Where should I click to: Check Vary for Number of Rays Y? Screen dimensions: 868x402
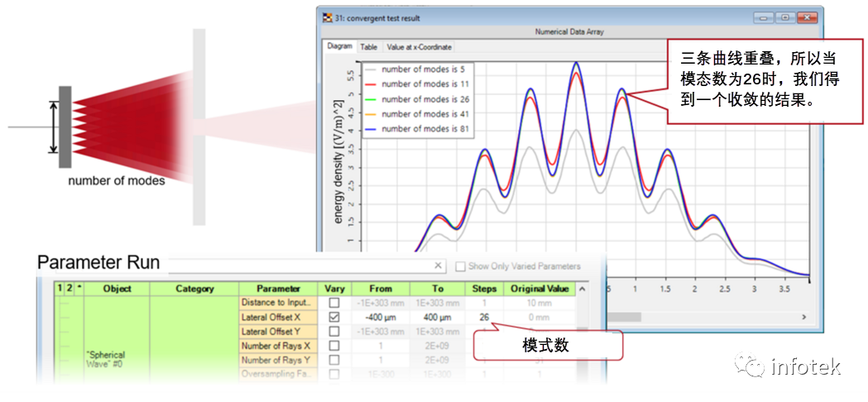pos(333,361)
